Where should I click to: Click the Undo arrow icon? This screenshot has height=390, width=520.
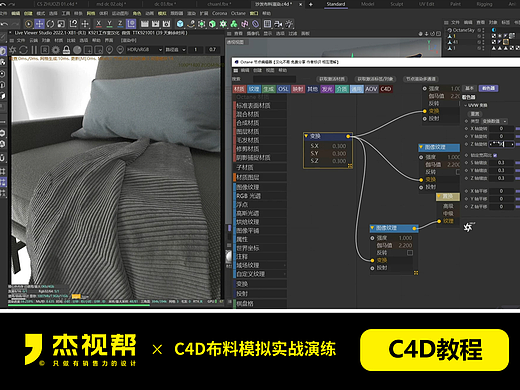click(4, 24)
